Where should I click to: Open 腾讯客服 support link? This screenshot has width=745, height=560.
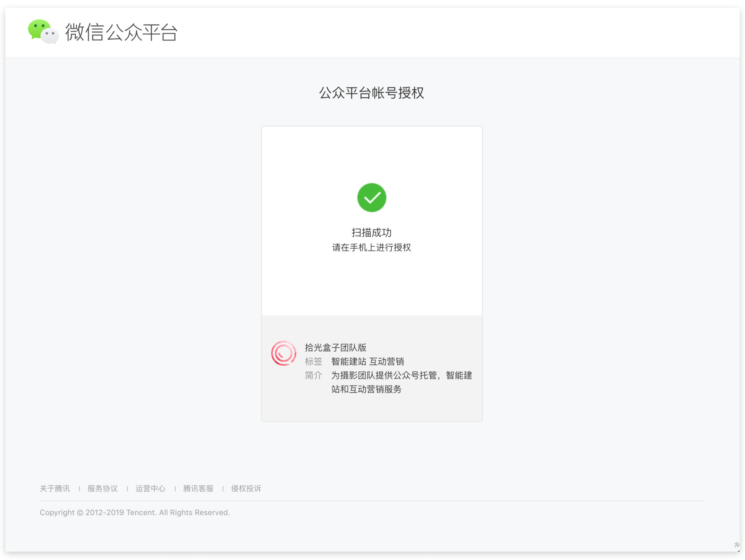coord(198,488)
